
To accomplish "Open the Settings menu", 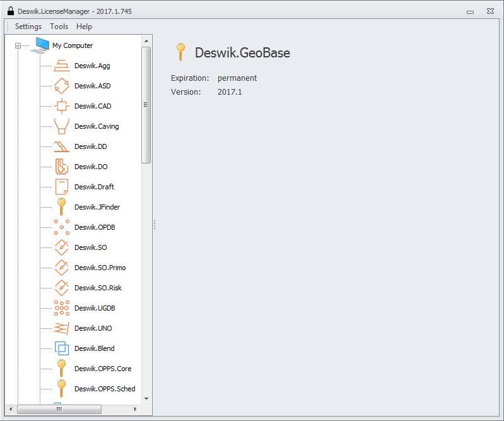I will coord(28,27).
